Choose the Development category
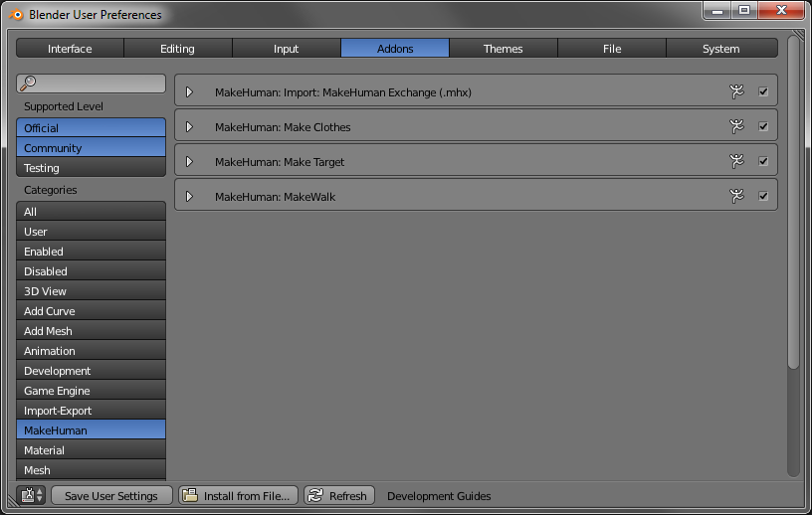The image size is (812, 515). [x=92, y=371]
